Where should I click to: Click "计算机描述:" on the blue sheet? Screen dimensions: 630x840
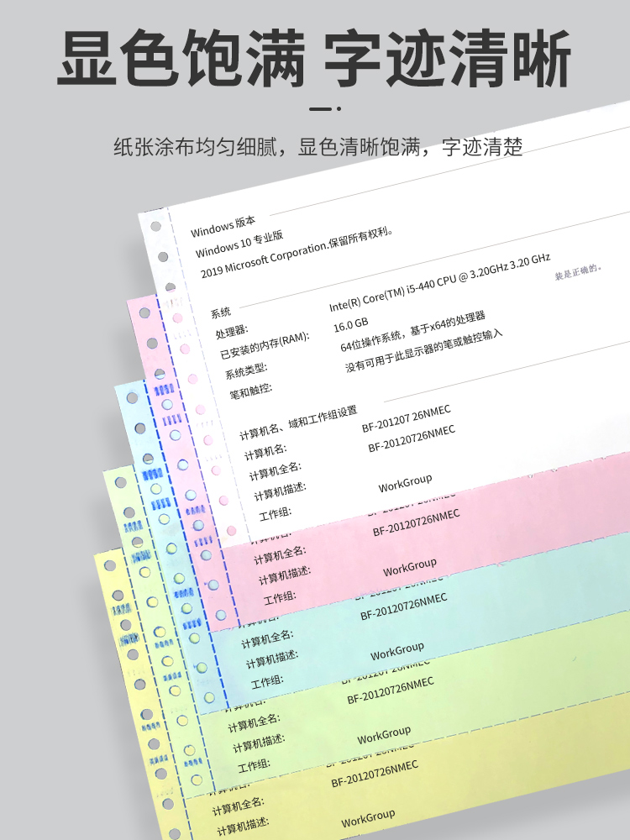click(271, 659)
